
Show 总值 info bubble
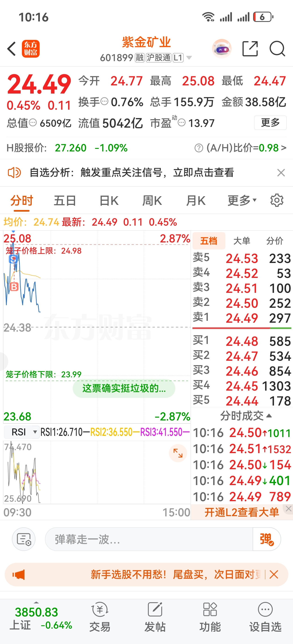tap(33, 122)
